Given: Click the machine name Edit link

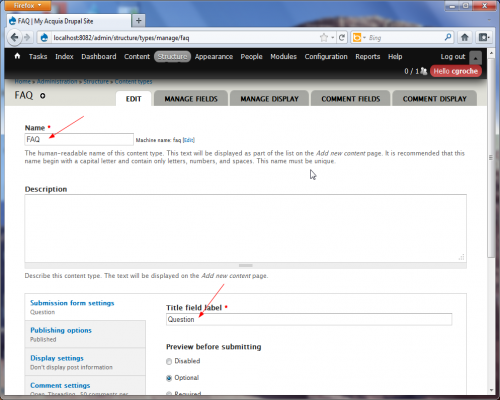Looking at the screenshot, I should tap(189, 140).
